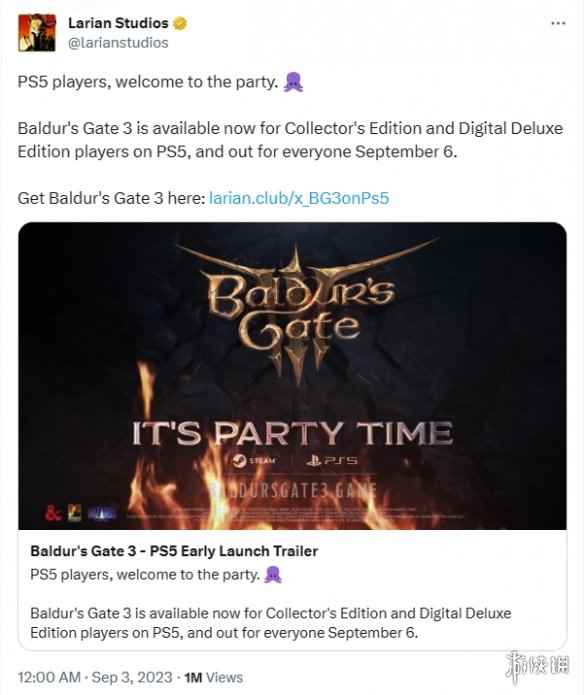Open the PS5 Early Launch Trailer card title

coord(174,551)
